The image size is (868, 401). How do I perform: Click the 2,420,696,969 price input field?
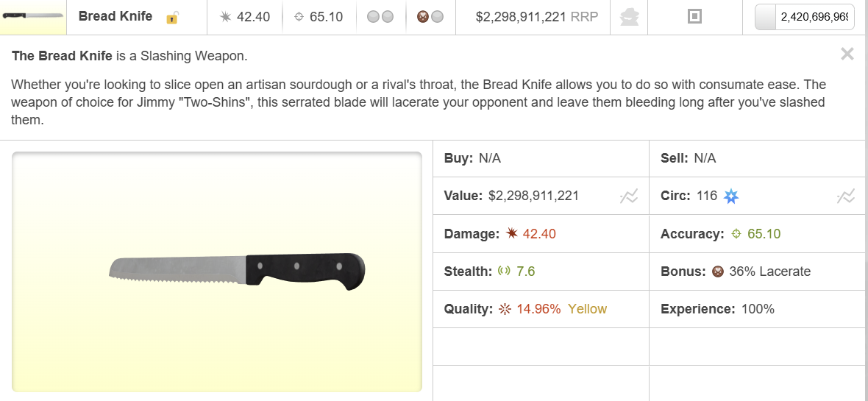pos(813,18)
